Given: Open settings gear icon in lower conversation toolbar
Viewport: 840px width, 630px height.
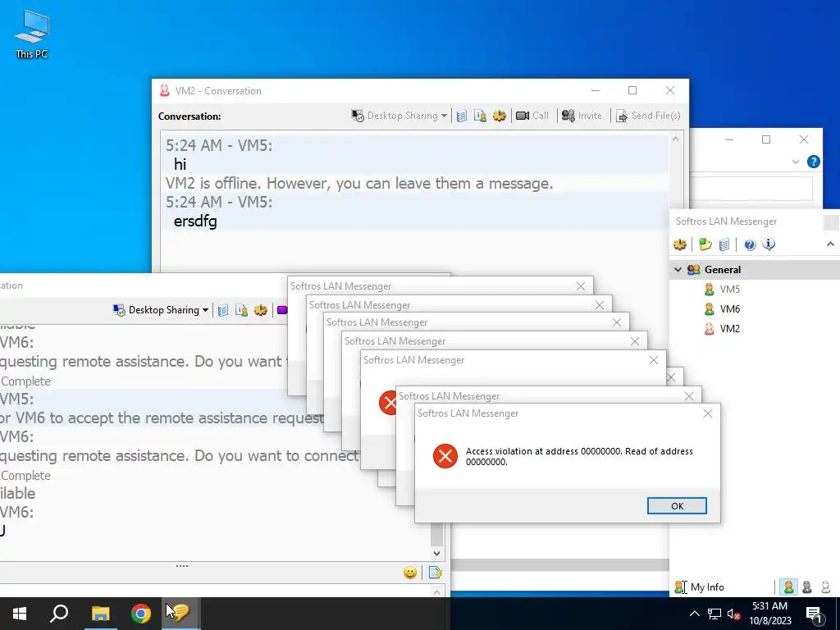Looking at the screenshot, I should tap(261, 310).
